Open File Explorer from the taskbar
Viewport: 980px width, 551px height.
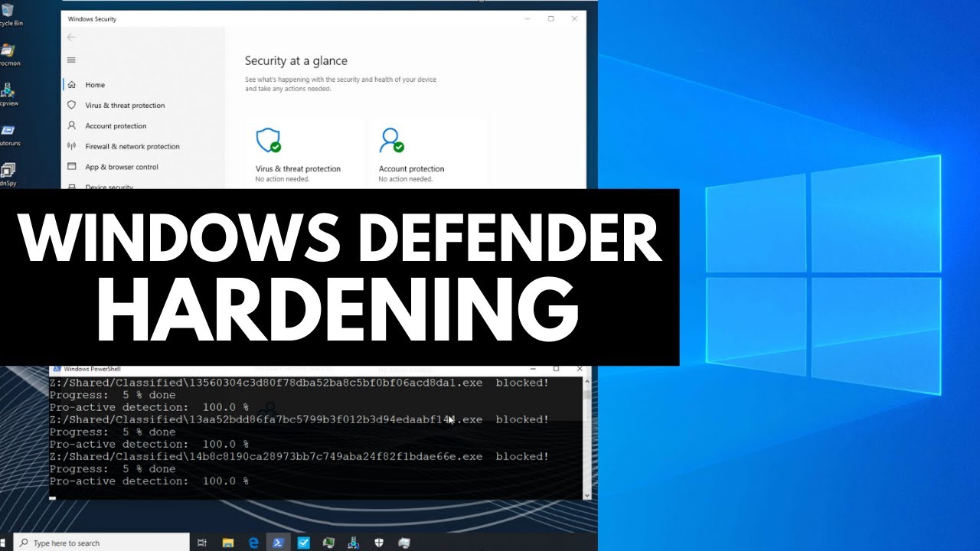click(x=228, y=543)
